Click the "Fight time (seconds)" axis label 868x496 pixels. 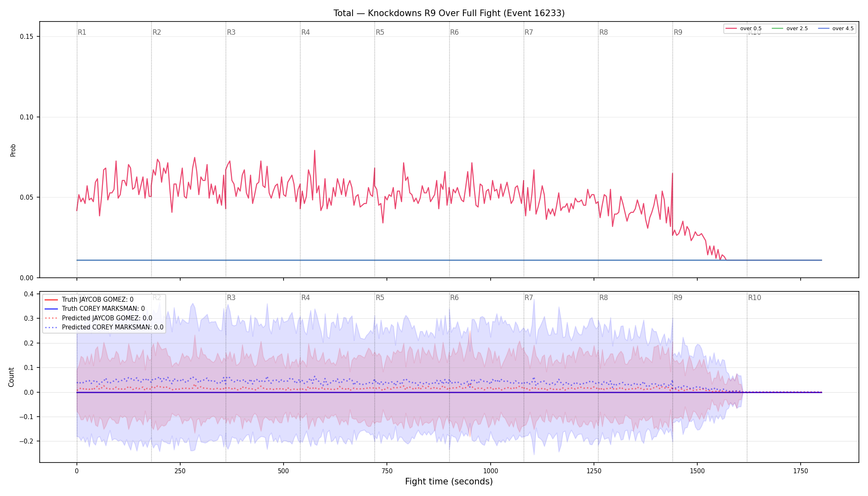(x=449, y=482)
